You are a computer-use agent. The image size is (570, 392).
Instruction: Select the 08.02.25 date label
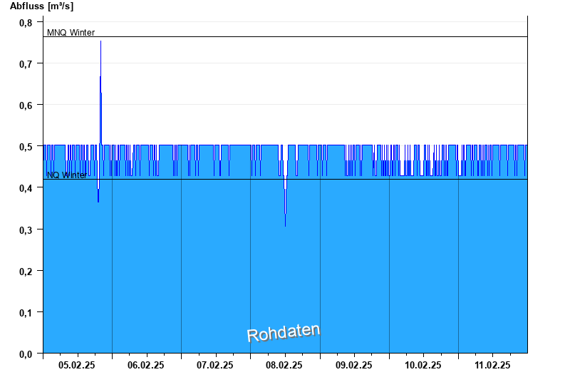[284, 365]
